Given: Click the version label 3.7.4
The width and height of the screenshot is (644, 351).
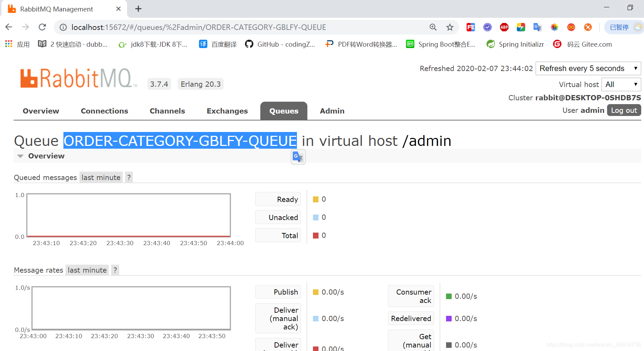Looking at the screenshot, I should [159, 84].
